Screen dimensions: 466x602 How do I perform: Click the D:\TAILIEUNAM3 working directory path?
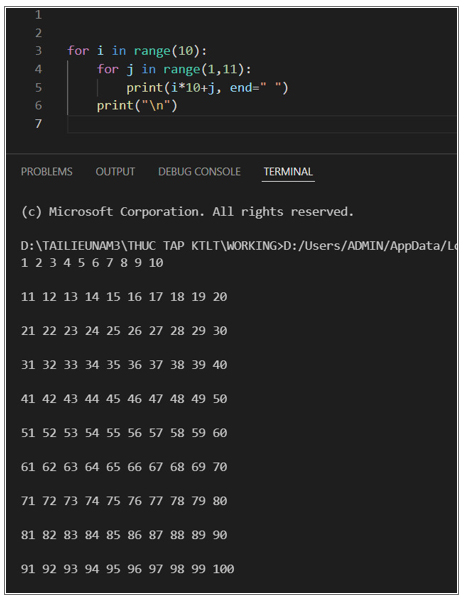click(152, 246)
